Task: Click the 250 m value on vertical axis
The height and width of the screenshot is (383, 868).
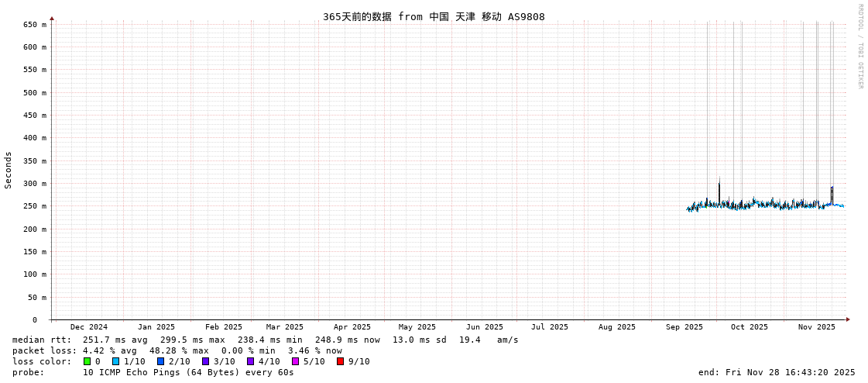Action: (35, 206)
